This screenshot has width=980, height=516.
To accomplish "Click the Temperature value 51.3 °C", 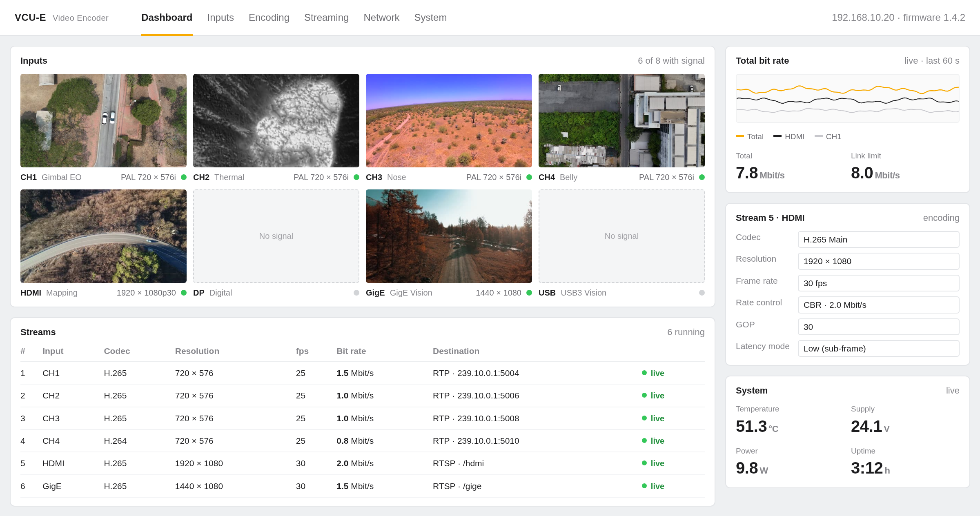I will 757,427.
